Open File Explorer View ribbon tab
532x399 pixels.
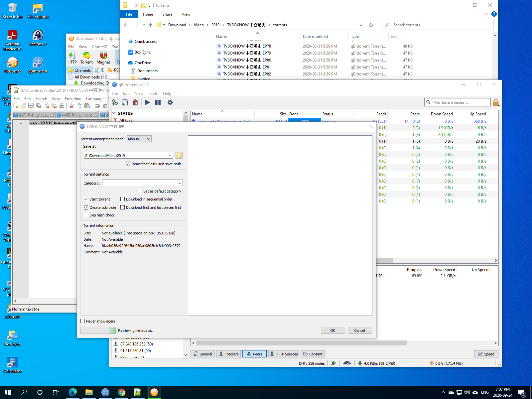click(186, 14)
